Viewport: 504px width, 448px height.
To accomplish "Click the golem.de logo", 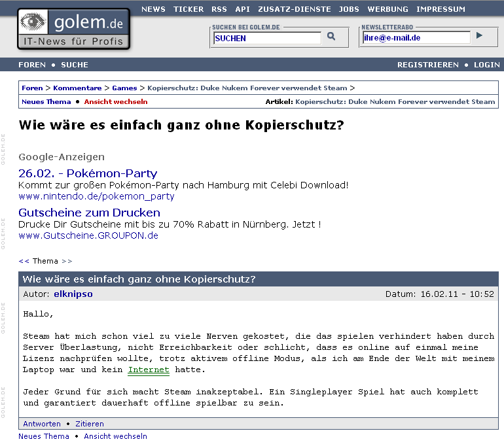I will pyautogui.click(x=73, y=30).
